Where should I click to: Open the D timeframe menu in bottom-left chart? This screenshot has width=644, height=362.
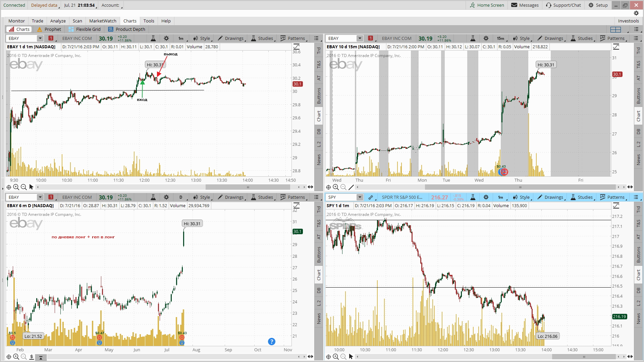[x=181, y=197]
